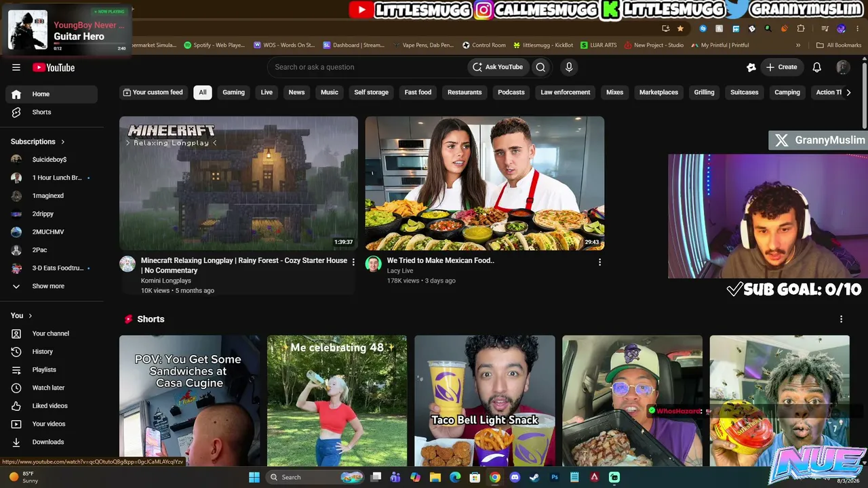Viewport: 868px width, 488px height.
Task: Select the Podcasts filter chip
Action: (x=511, y=92)
